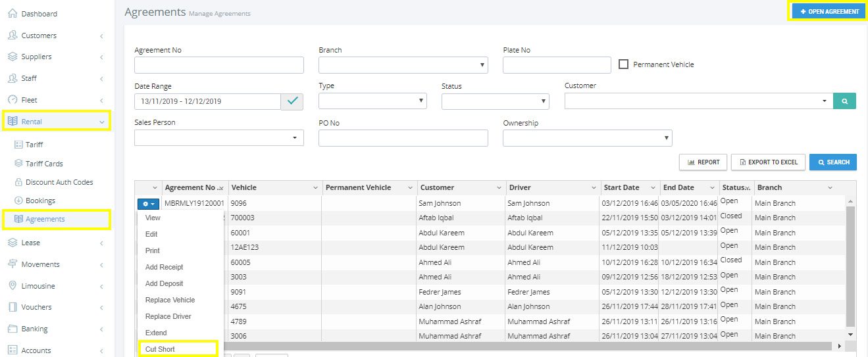868x357 pixels.
Task: Select Add Receipt menu option
Action: (164, 267)
